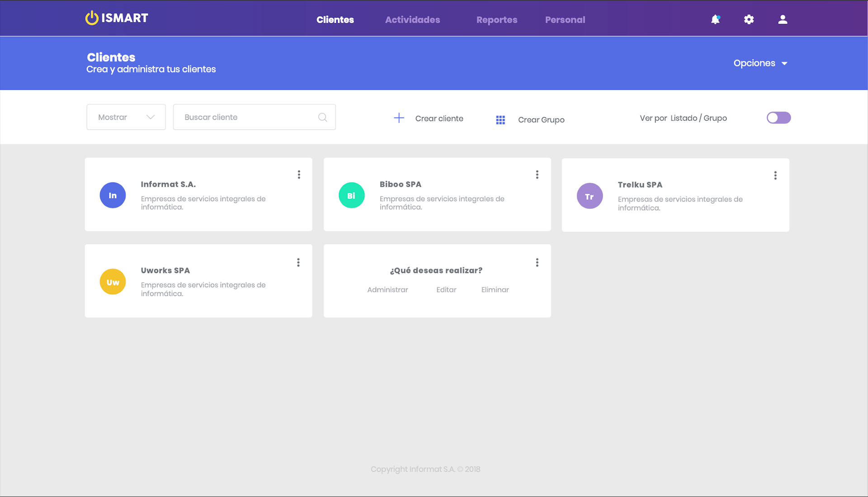This screenshot has height=497, width=868.
Task: Open the Trelku SPA card options menu
Action: pyautogui.click(x=775, y=175)
